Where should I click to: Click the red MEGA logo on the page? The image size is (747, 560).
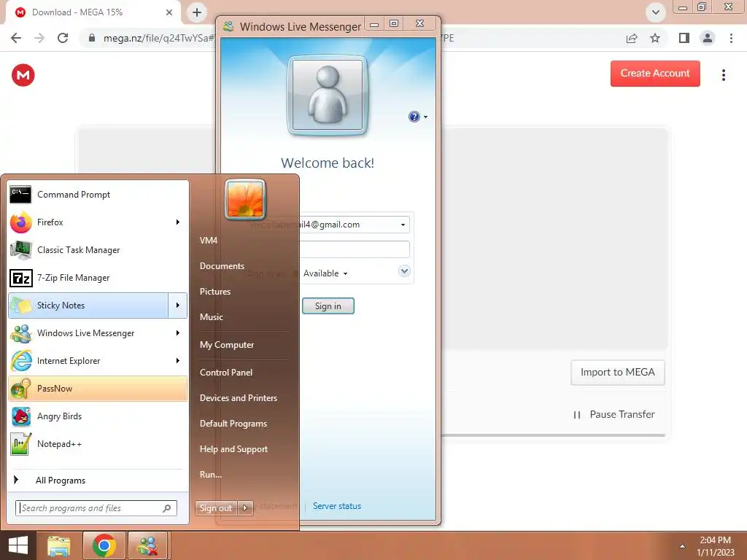coord(23,75)
